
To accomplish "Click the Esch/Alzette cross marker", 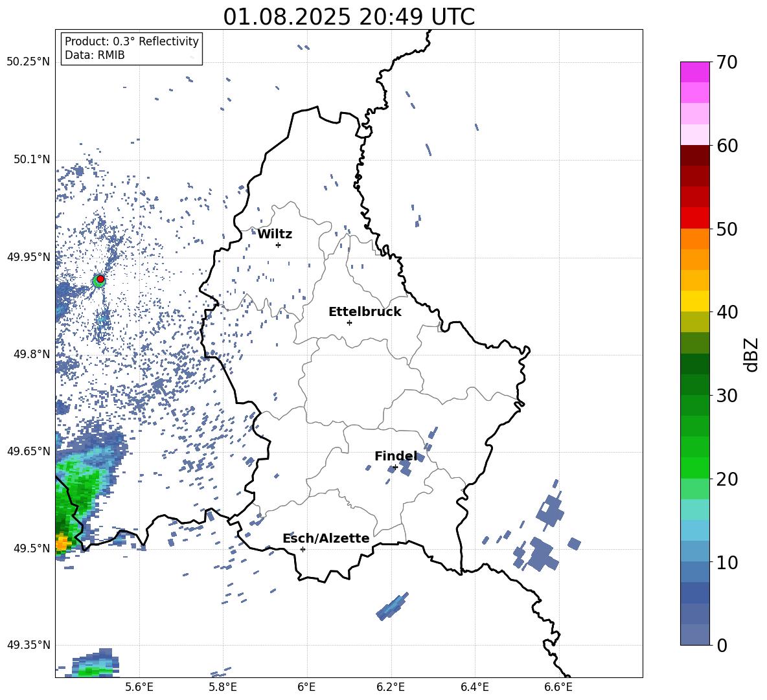I will click(303, 549).
